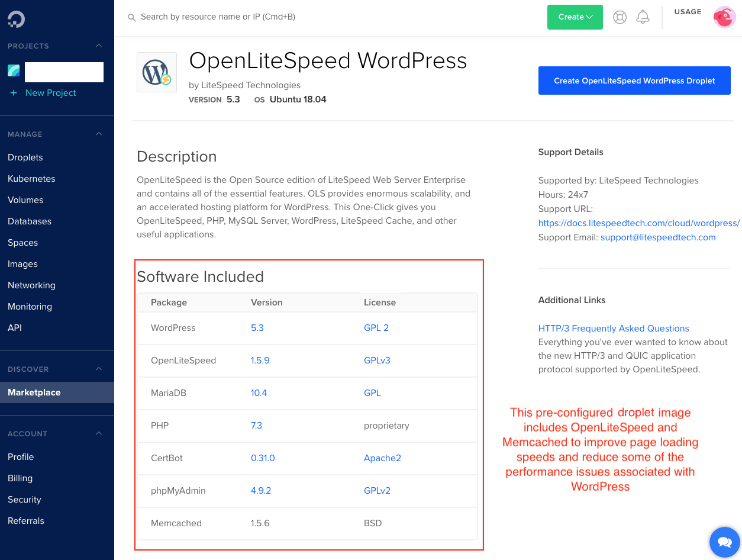
Task: Go to Billing
Action: (x=20, y=478)
